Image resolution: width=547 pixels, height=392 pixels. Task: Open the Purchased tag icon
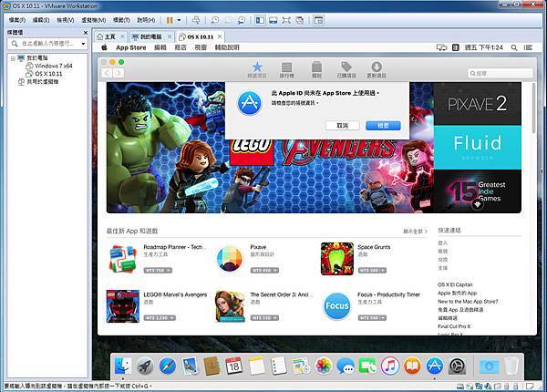point(346,70)
